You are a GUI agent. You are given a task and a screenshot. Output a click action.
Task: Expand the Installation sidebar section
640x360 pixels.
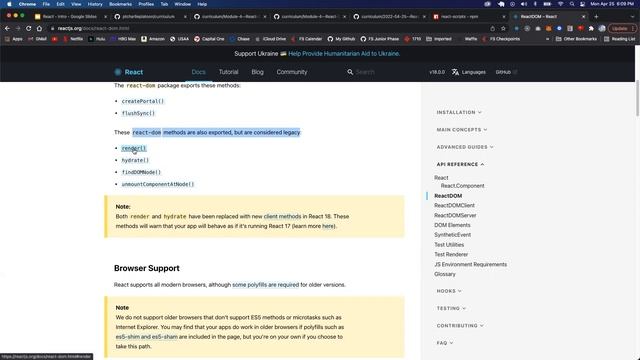459,112
